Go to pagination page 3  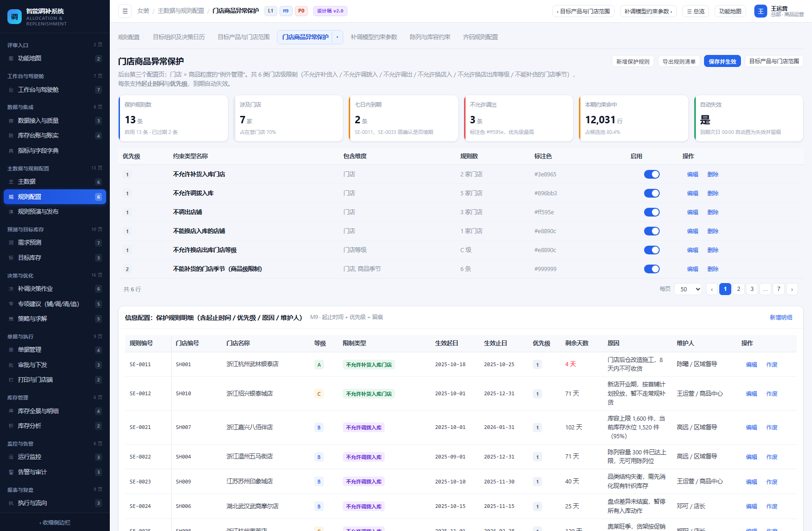pyautogui.click(x=752, y=289)
